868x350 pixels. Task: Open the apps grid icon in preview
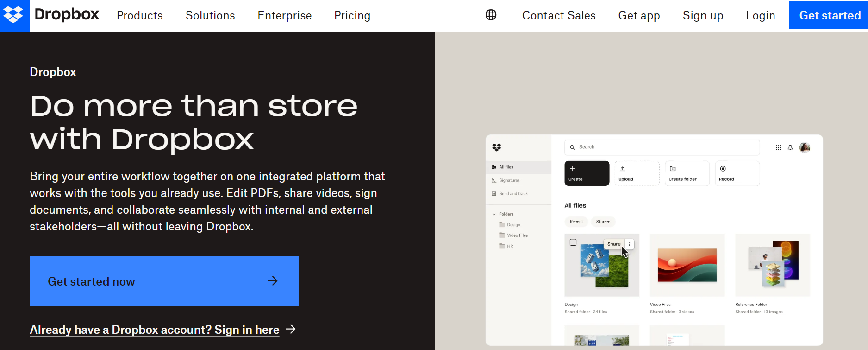[778, 147]
